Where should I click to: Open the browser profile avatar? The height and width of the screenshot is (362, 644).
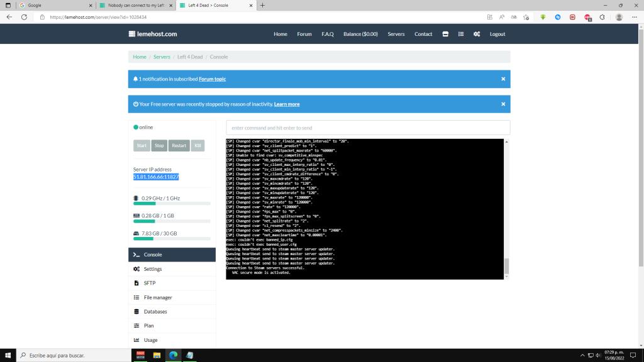pos(619,17)
